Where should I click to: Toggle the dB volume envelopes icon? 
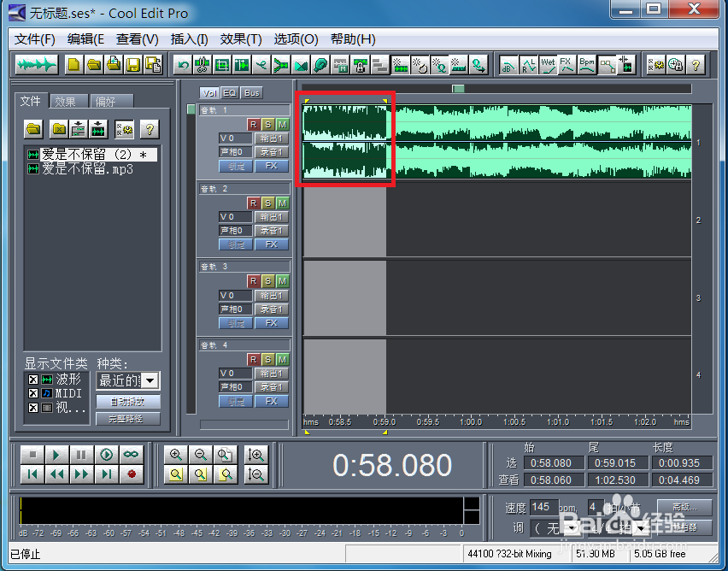coord(508,65)
